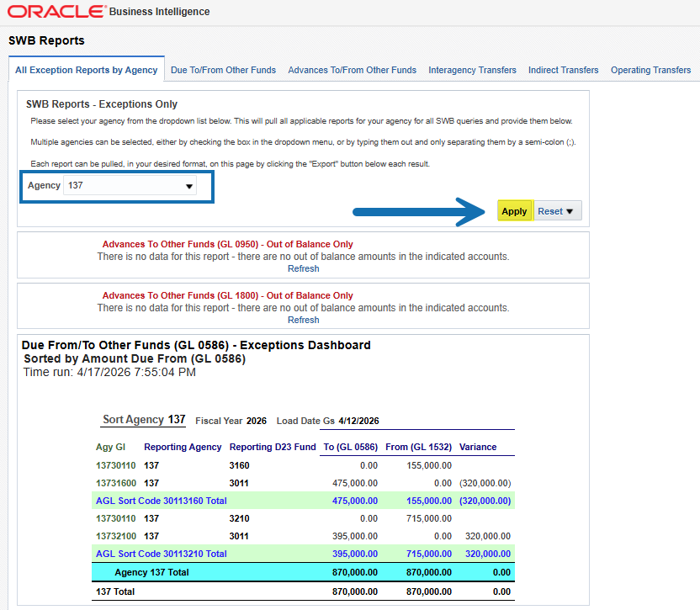The image size is (700, 610).
Task: Open the Operating Transfers tab
Action: pyautogui.click(x=650, y=70)
